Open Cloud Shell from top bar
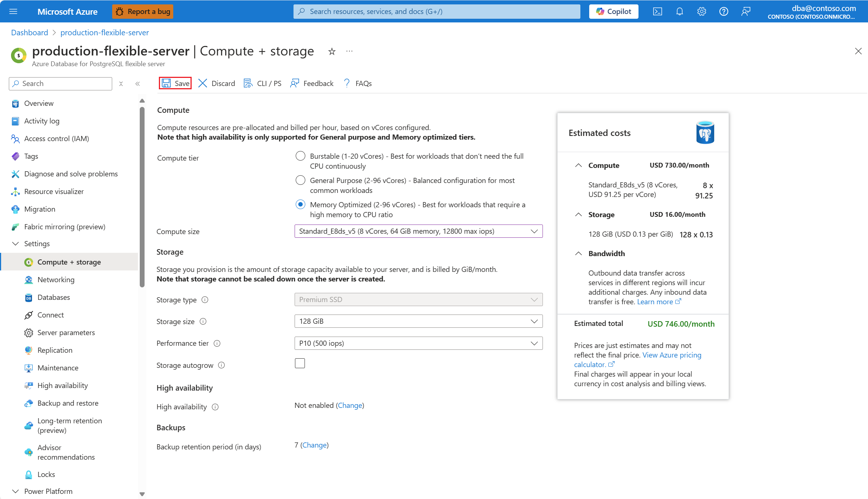This screenshot has height=499, width=868. tap(657, 11)
